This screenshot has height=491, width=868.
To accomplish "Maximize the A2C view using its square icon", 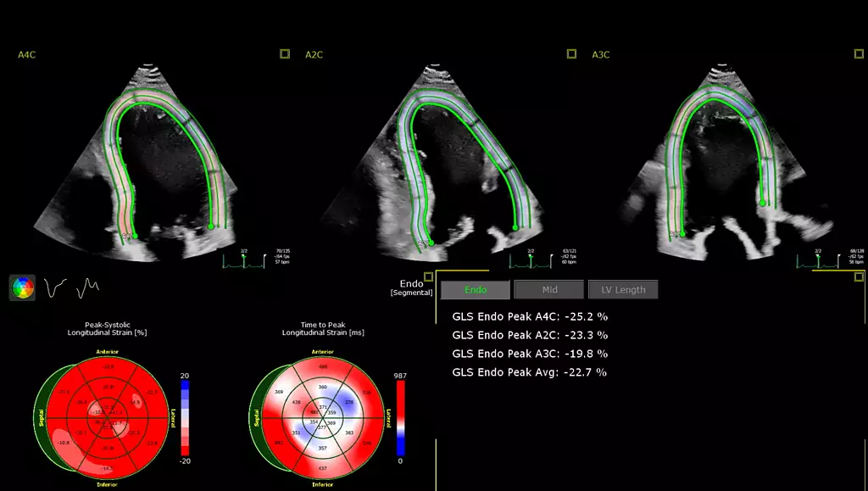I will click(571, 53).
